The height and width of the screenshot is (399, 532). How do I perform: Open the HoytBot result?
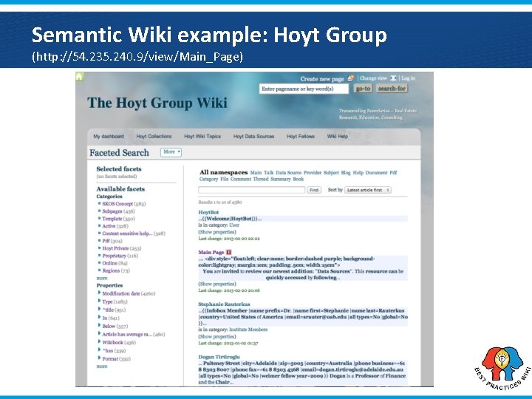click(x=208, y=212)
